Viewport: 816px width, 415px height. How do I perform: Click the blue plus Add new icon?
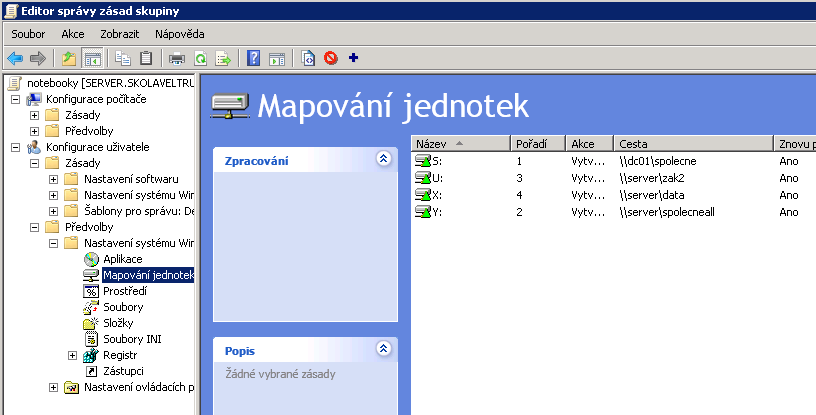click(x=353, y=58)
